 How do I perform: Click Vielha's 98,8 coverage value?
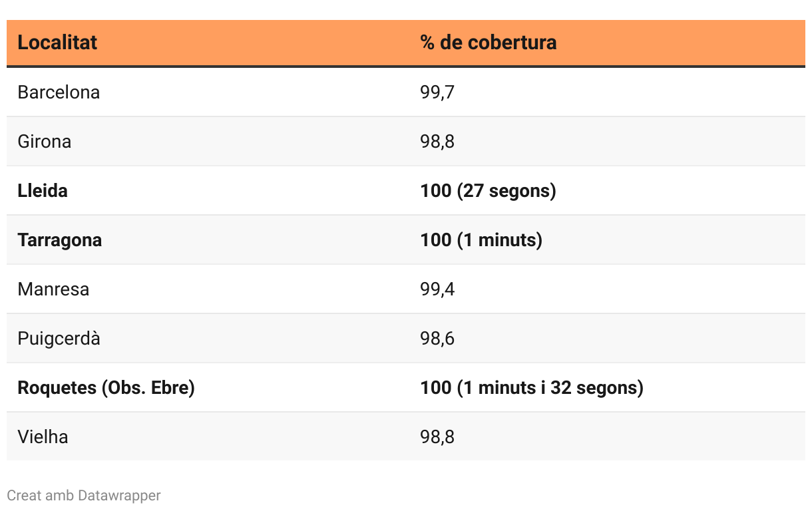(x=437, y=436)
